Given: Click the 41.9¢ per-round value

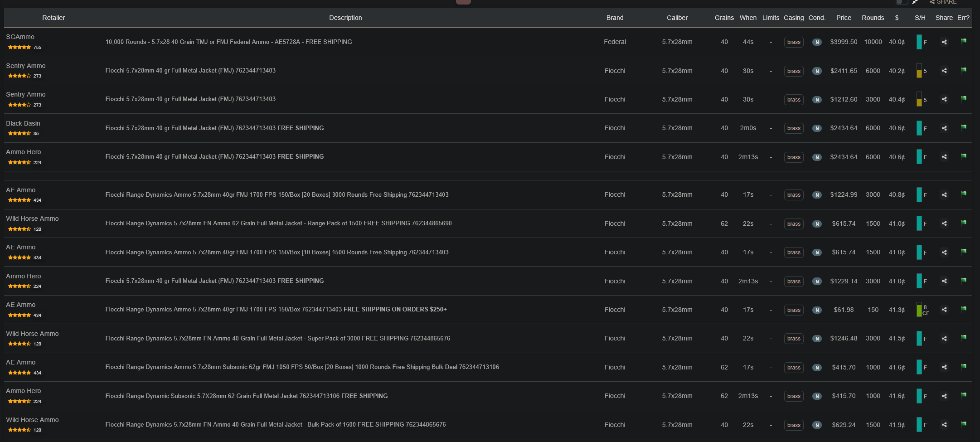Looking at the screenshot, I should click(897, 425).
